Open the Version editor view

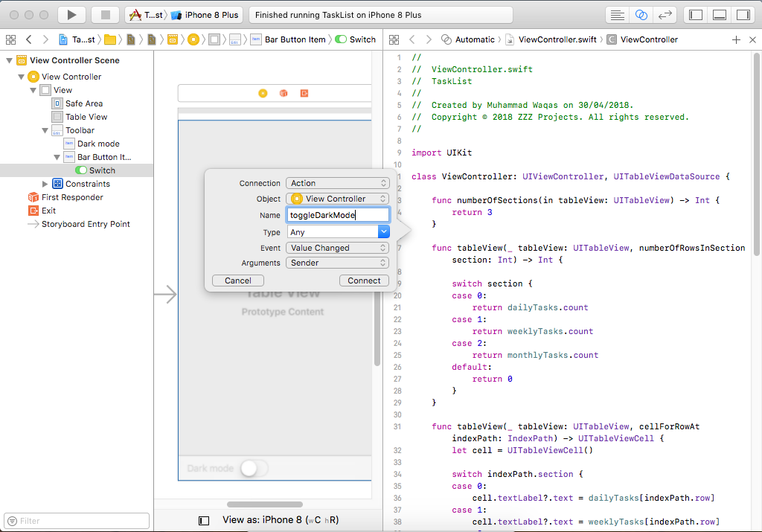click(665, 15)
